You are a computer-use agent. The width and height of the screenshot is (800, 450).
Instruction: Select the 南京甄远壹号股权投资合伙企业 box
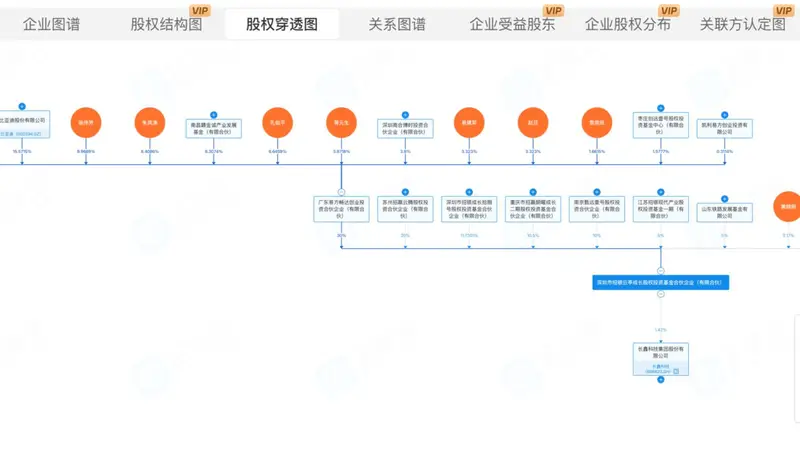(597, 209)
